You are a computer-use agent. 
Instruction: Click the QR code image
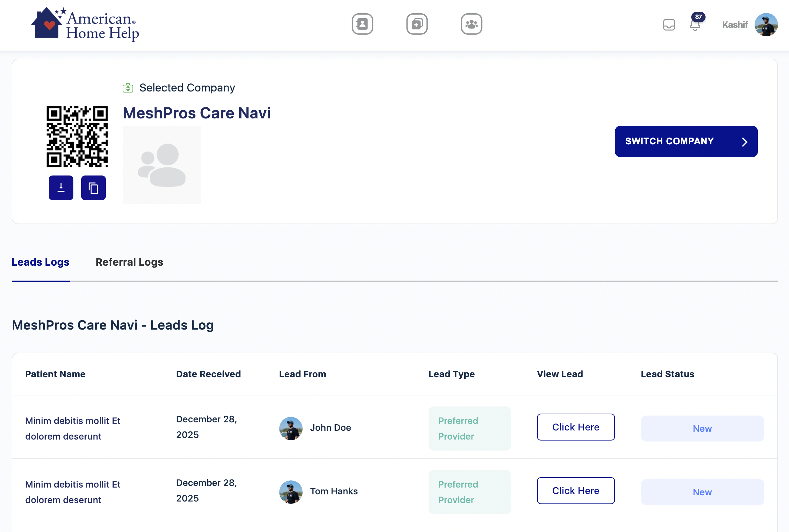(77, 136)
